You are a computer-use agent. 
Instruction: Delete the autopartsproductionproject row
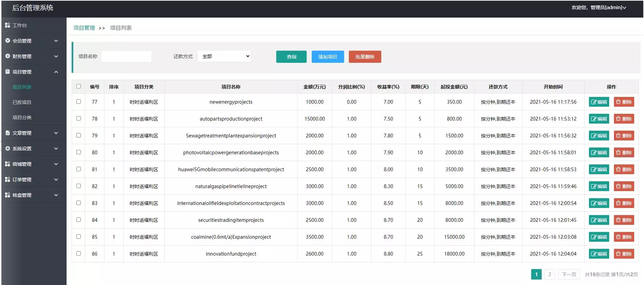pos(624,119)
